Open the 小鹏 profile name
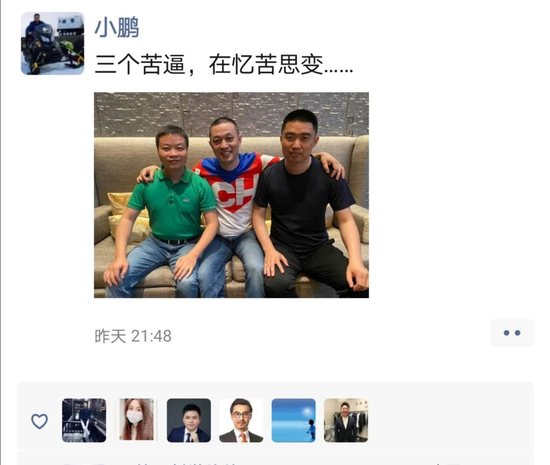550x465 pixels. pyautogui.click(x=117, y=27)
